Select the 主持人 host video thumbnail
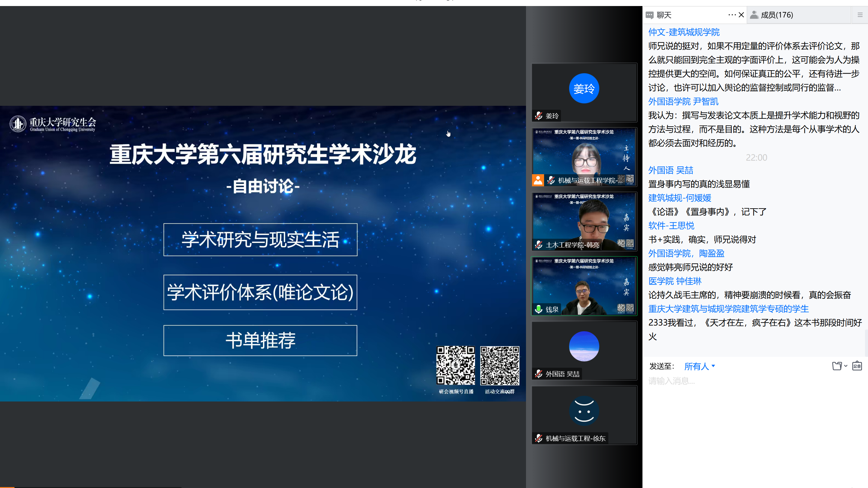 (x=584, y=157)
